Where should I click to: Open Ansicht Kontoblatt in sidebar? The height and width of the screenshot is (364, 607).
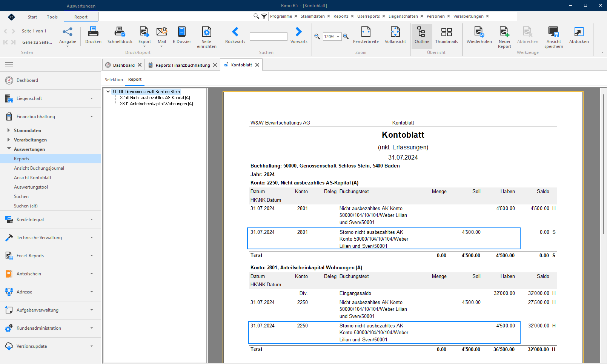click(x=32, y=178)
